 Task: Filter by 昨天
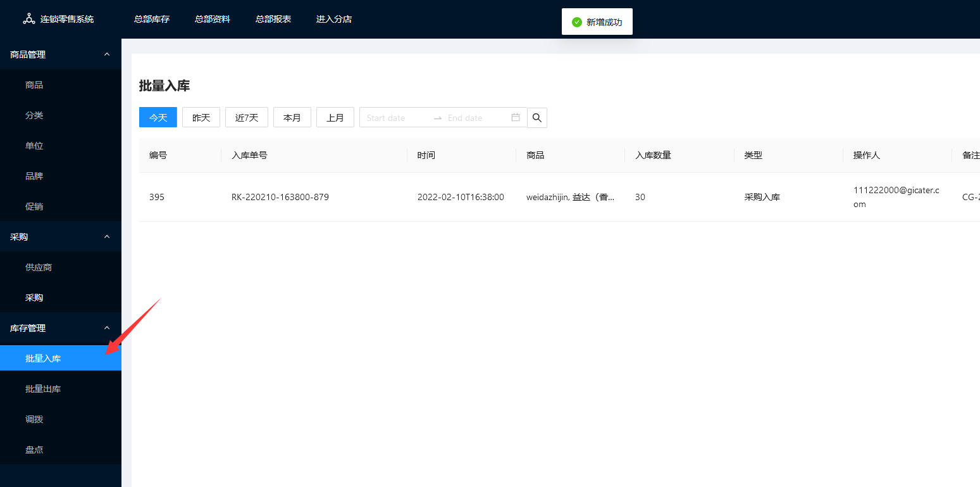coord(201,118)
